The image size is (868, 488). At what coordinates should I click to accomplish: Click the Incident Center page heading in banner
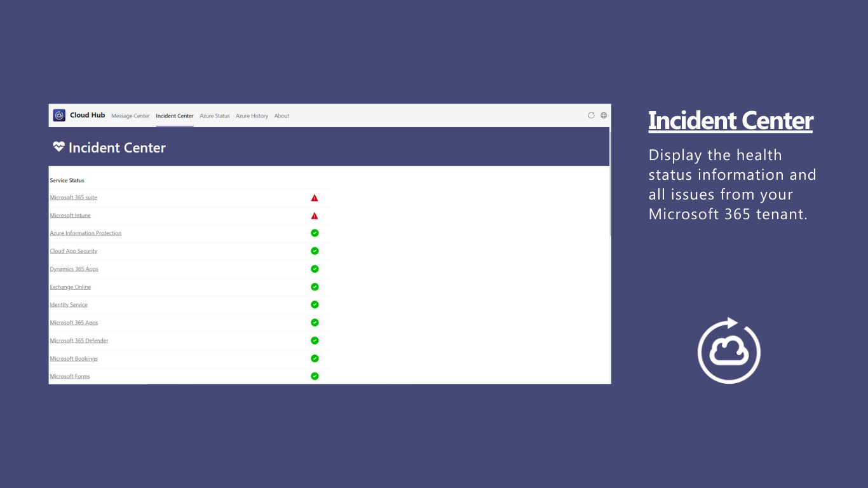(x=117, y=147)
